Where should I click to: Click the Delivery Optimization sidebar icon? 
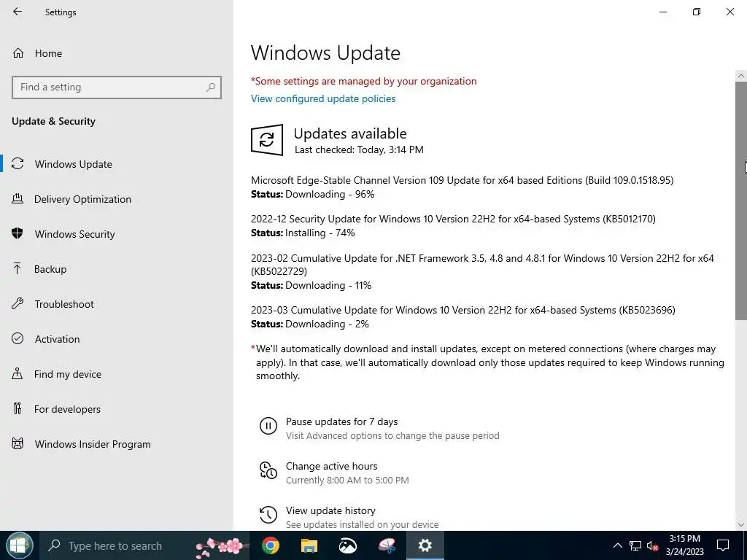click(x=18, y=198)
